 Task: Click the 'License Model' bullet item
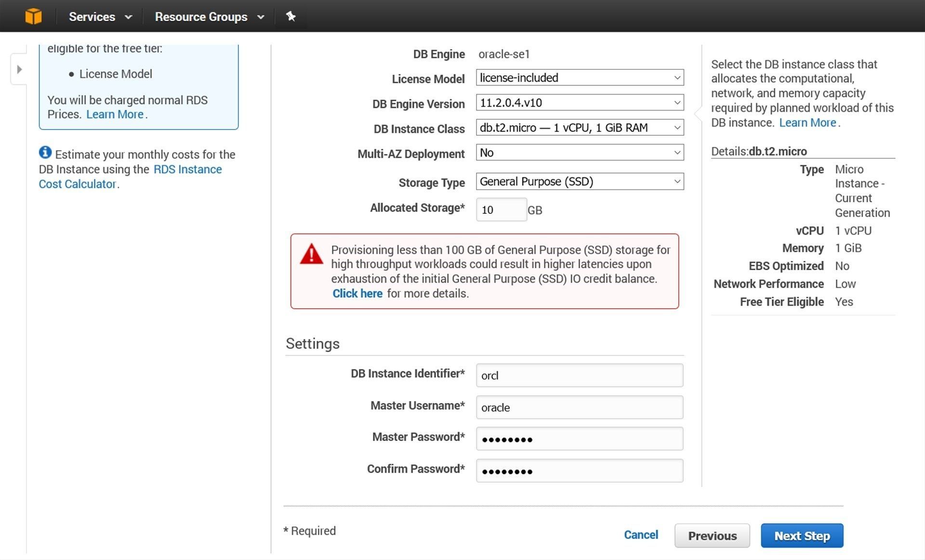coord(116,74)
